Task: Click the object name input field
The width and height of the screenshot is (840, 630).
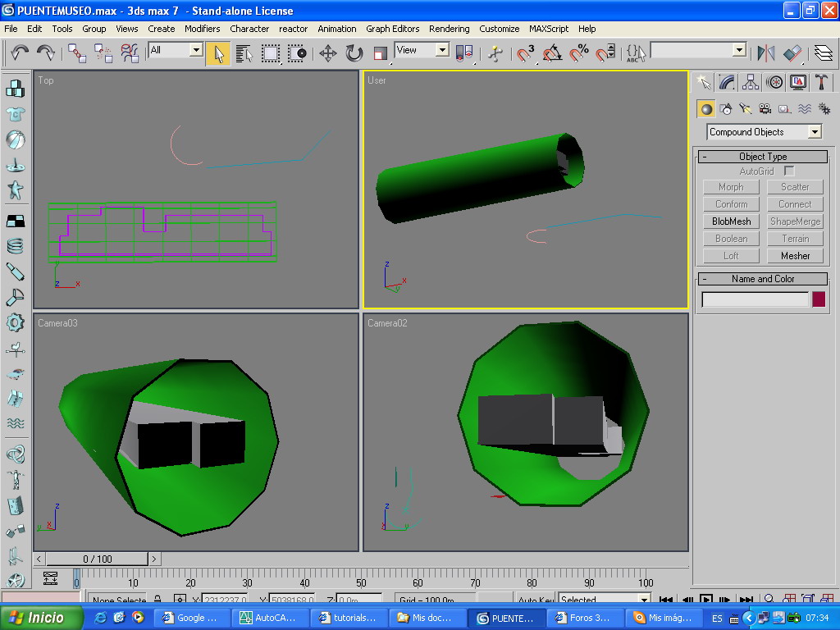Action: point(756,299)
